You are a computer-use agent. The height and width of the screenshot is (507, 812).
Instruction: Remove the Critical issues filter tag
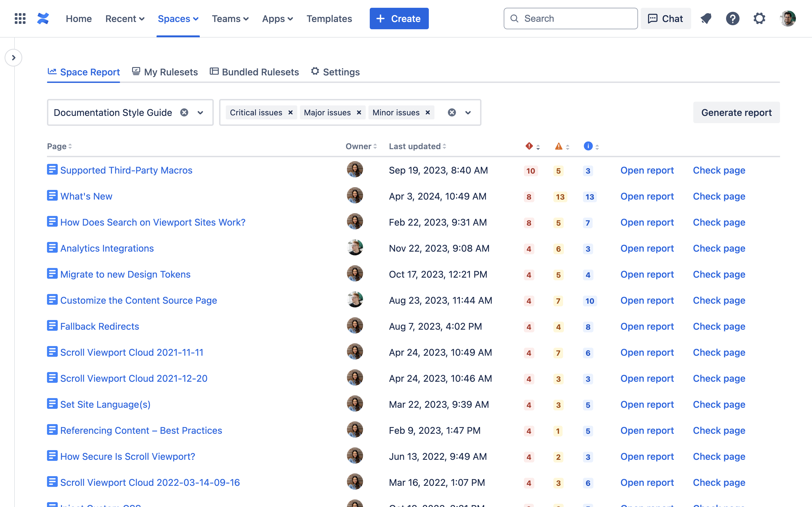coord(291,113)
